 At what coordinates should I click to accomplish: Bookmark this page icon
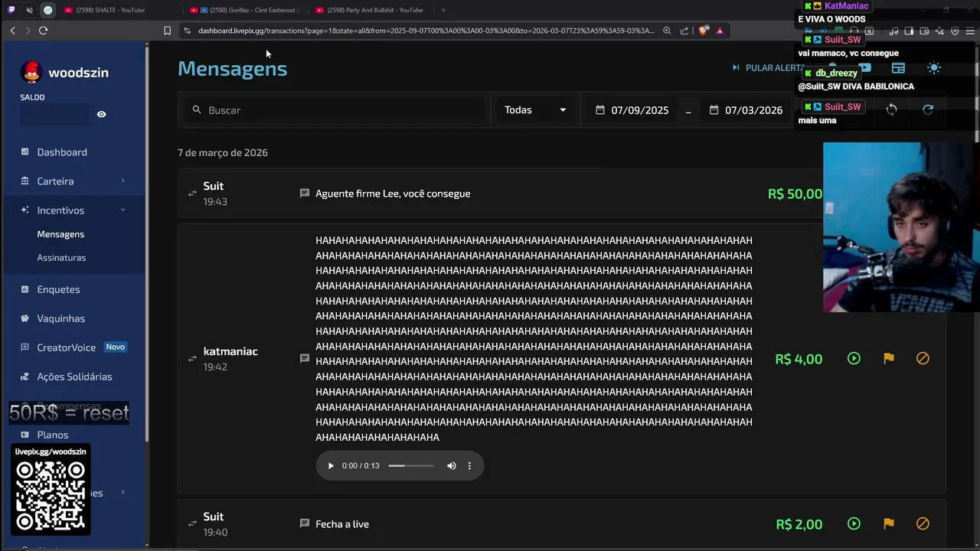coord(167,31)
